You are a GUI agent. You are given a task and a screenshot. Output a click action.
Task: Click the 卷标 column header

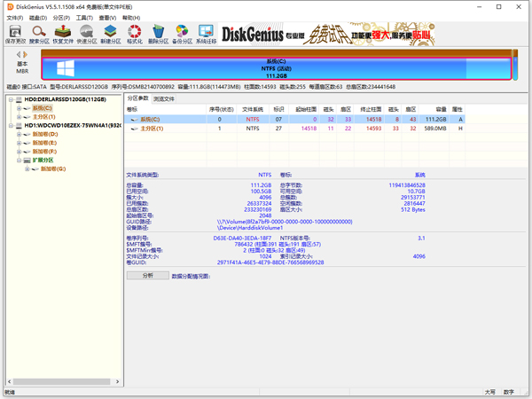165,109
